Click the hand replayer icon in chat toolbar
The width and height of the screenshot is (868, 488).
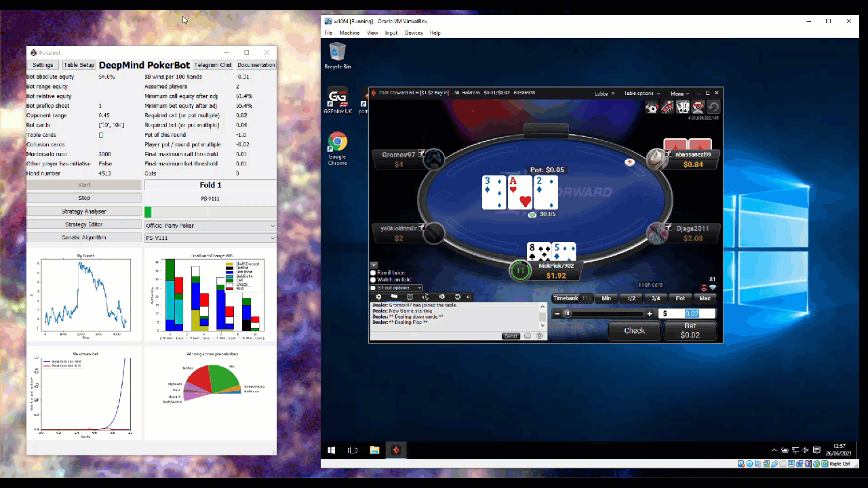(458, 297)
